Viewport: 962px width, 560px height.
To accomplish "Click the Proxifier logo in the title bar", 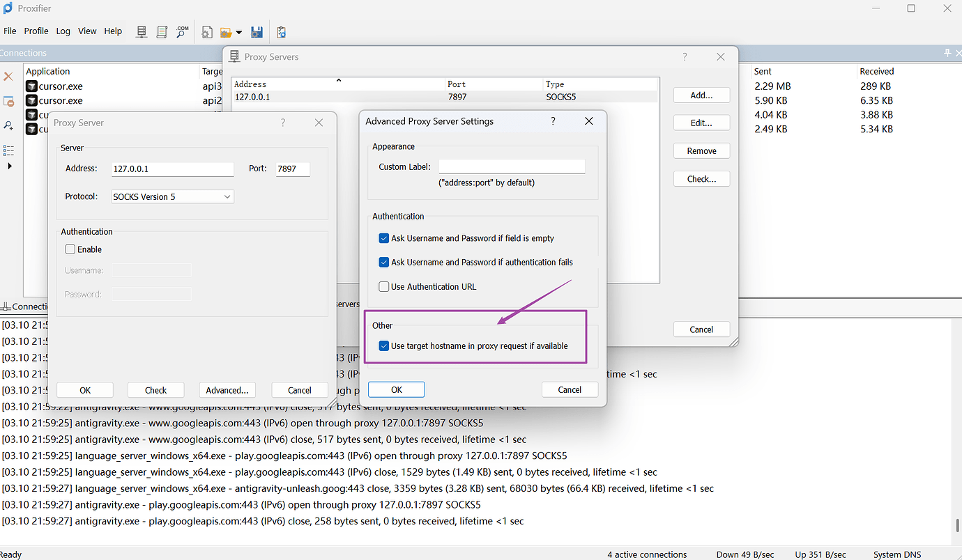I will (8, 8).
